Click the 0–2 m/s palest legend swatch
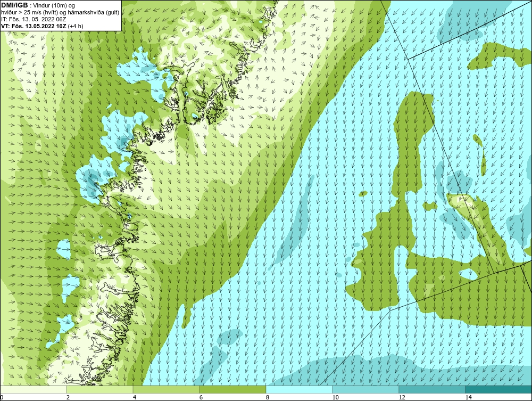The image size is (532, 401). [x=33, y=389]
